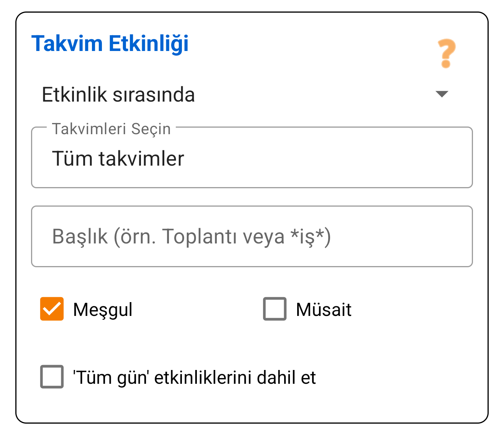Click inside the Başlık input field
Viewport: 504px width, 434px height.
(x=252, y=236)
